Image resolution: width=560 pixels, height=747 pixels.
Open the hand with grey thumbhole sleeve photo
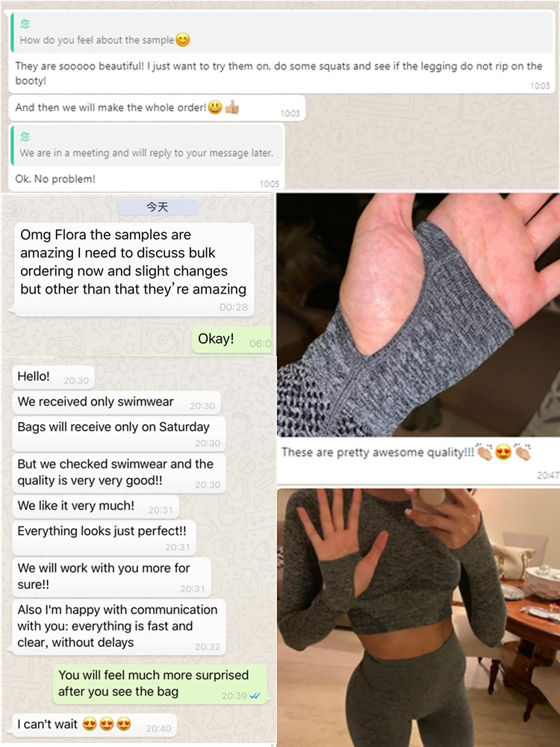[x=419, y=314]
